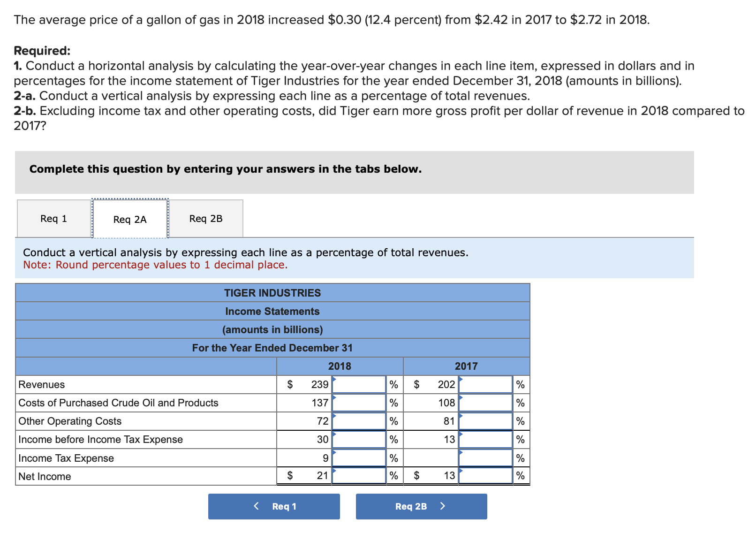This screenshot has width=756, height=549.
Task: Click the 2018 Income Tax Expense percentage field
Action: click(358, 457)
